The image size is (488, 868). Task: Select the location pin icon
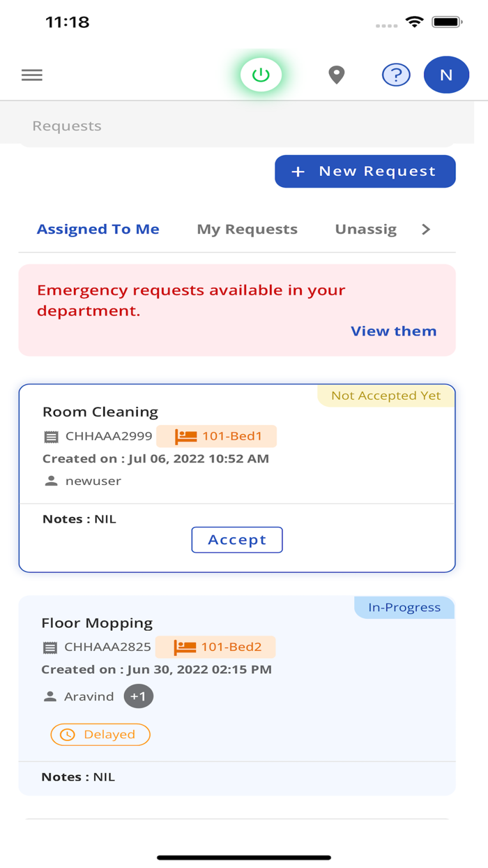click(337, 74)
